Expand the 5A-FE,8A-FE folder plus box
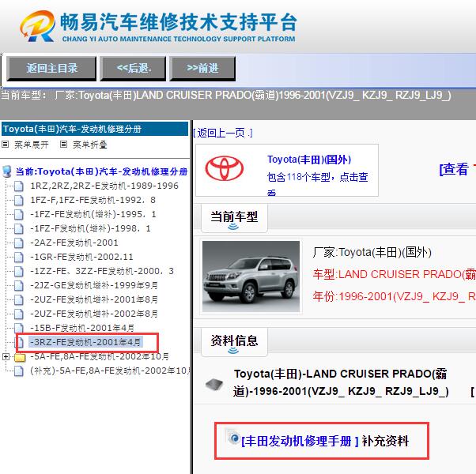The width and height of the screenshot is (476, 474). point(6,356)
